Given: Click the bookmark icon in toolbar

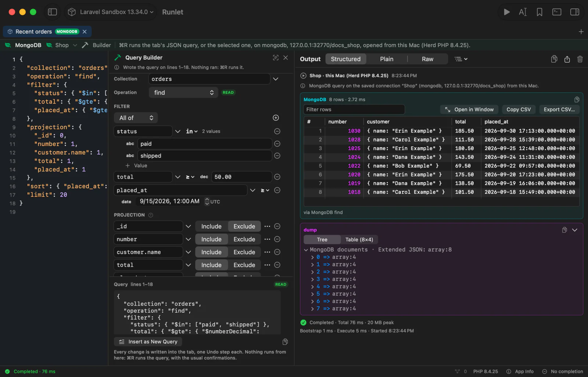Looking at the screenshot, I should tap(539, 12).
